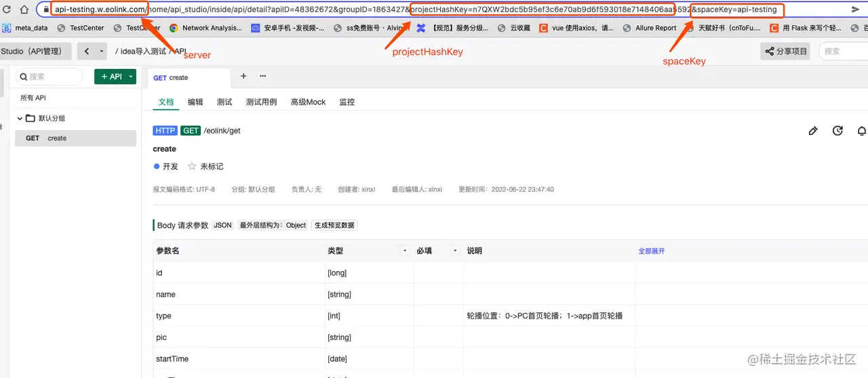Viewport: 868px width, 378px height.
Task: Click the /eolink/get path text
Action: [222, 131]
